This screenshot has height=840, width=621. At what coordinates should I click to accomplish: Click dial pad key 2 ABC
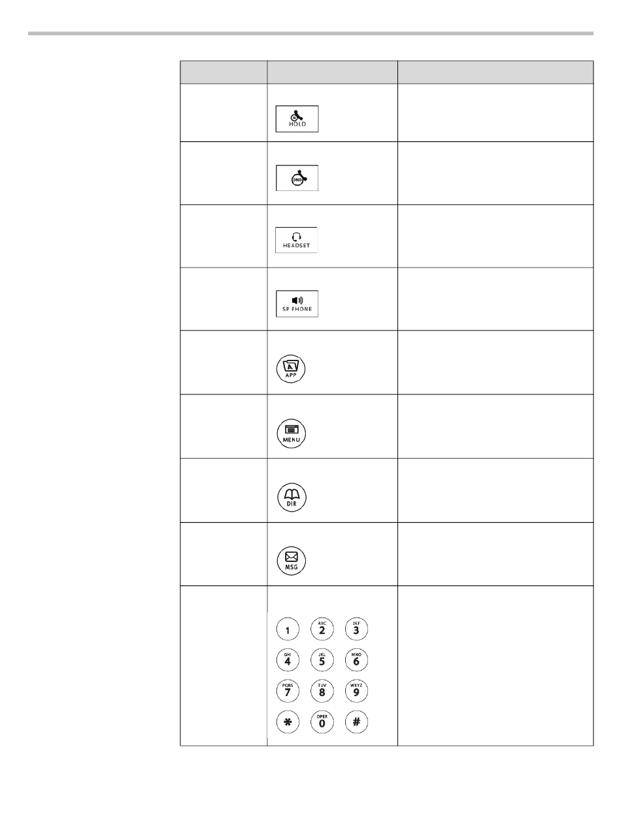[322, 630]
